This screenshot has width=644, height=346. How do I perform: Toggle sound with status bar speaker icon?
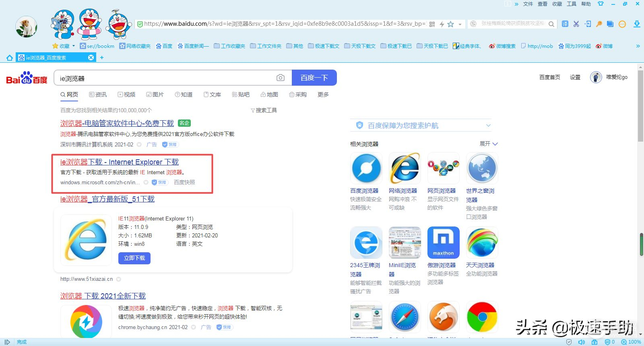[x=581, y=342]
